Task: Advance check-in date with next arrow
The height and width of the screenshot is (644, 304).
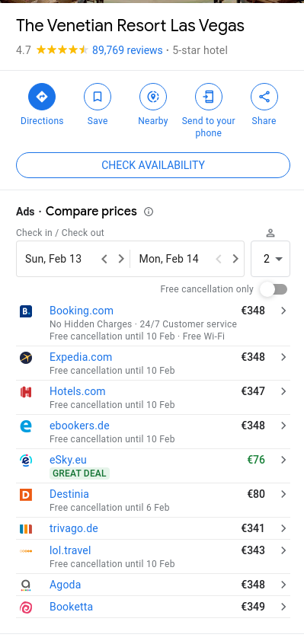Action: point(121,259)
